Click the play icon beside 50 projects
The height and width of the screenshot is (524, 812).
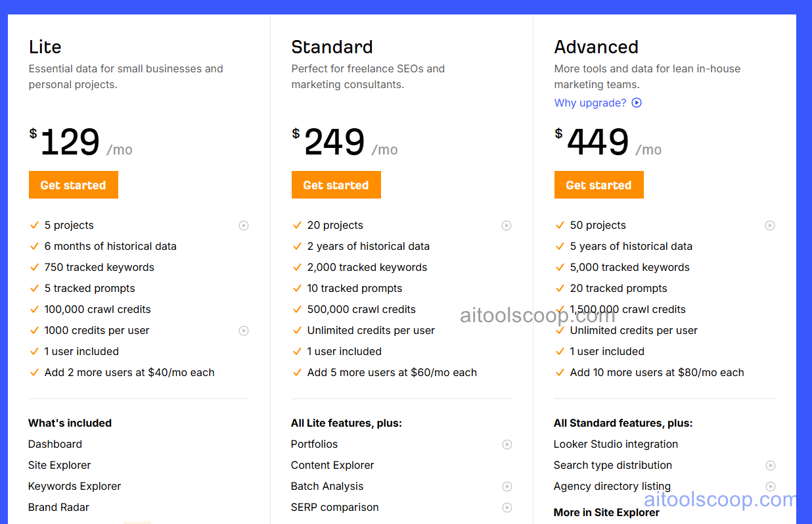tap(769, 226)
